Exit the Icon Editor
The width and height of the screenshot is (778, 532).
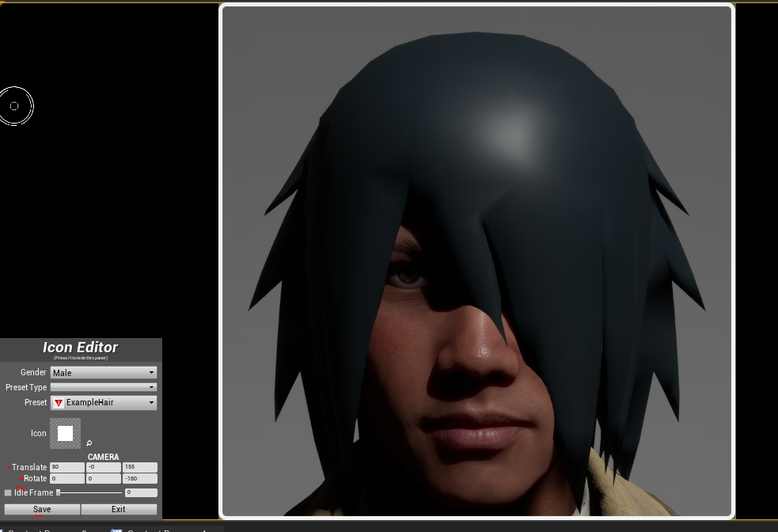tap(119, 509)
